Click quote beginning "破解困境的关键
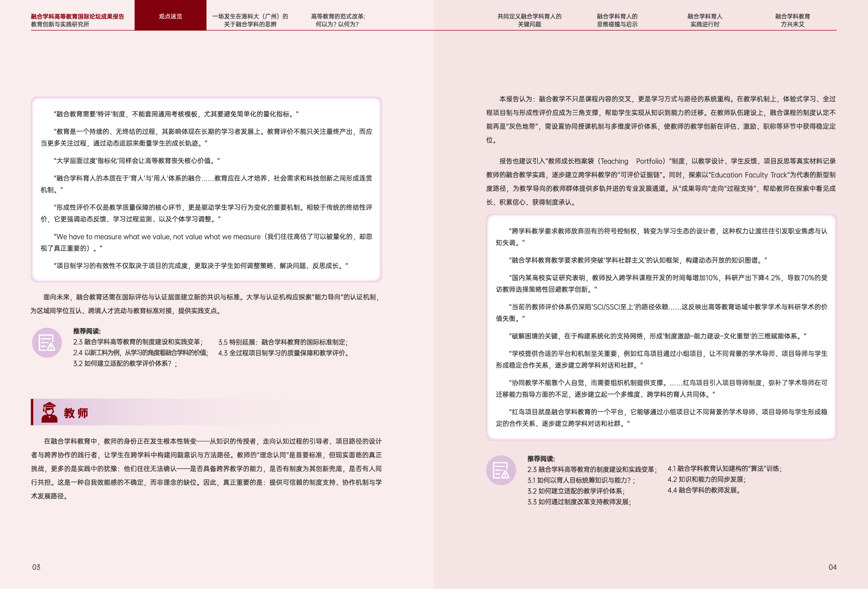The width and height of the screenshot is (868, 589). (658, 336)
